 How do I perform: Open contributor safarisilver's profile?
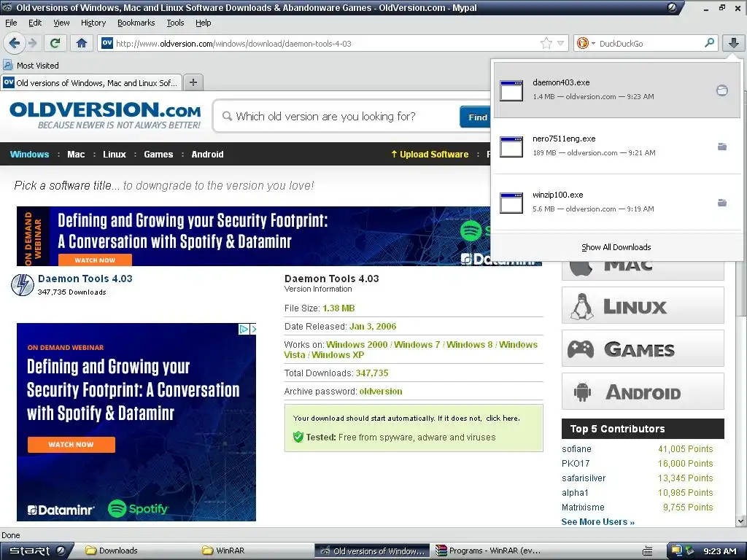(x=584, y=478)
